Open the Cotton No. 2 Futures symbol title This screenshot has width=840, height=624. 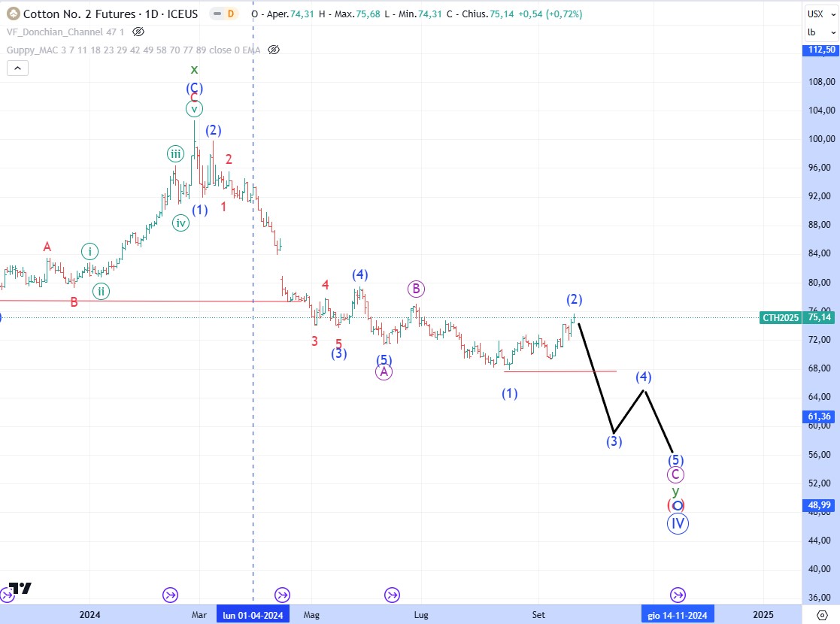[x=111, y=14]
